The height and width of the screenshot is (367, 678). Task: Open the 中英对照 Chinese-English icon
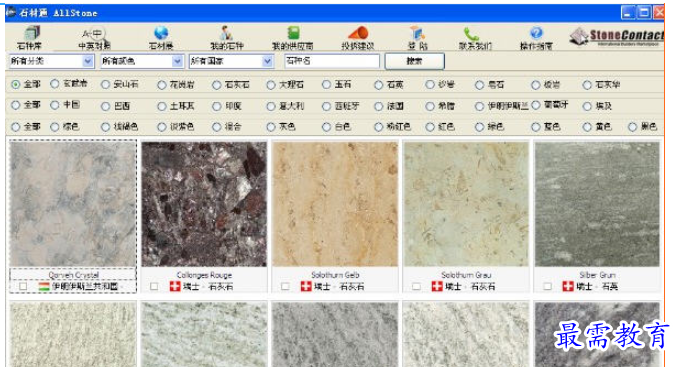(x=94, y=33)
